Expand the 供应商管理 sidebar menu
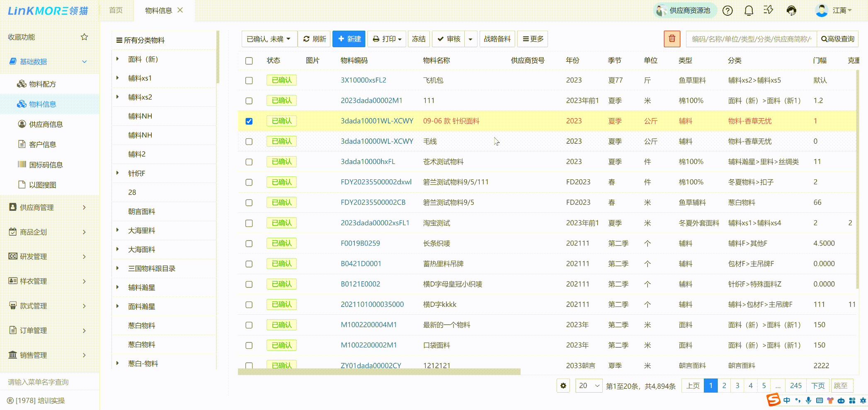The height and width of the screenshot is (410, 868). [x=48, y=207]
